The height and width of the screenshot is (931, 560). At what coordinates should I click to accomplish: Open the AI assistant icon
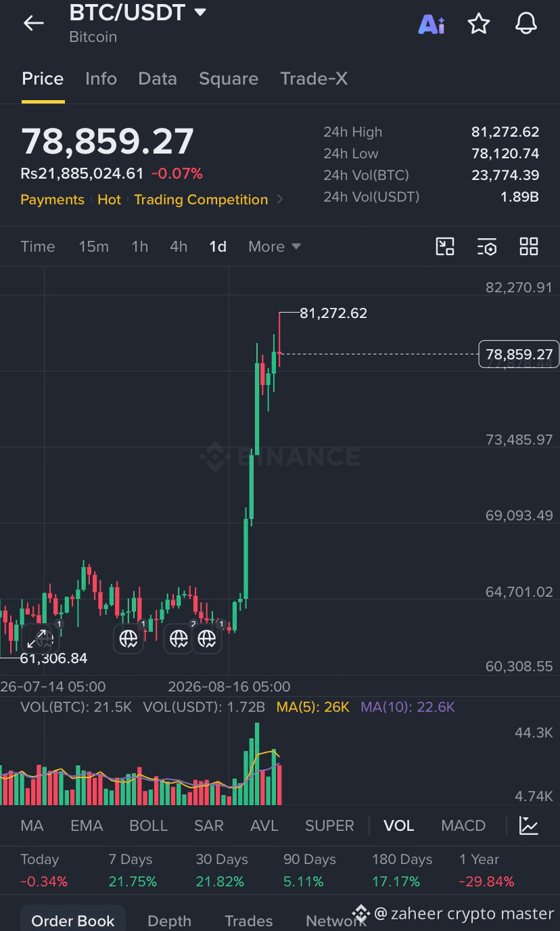[431, 24]
